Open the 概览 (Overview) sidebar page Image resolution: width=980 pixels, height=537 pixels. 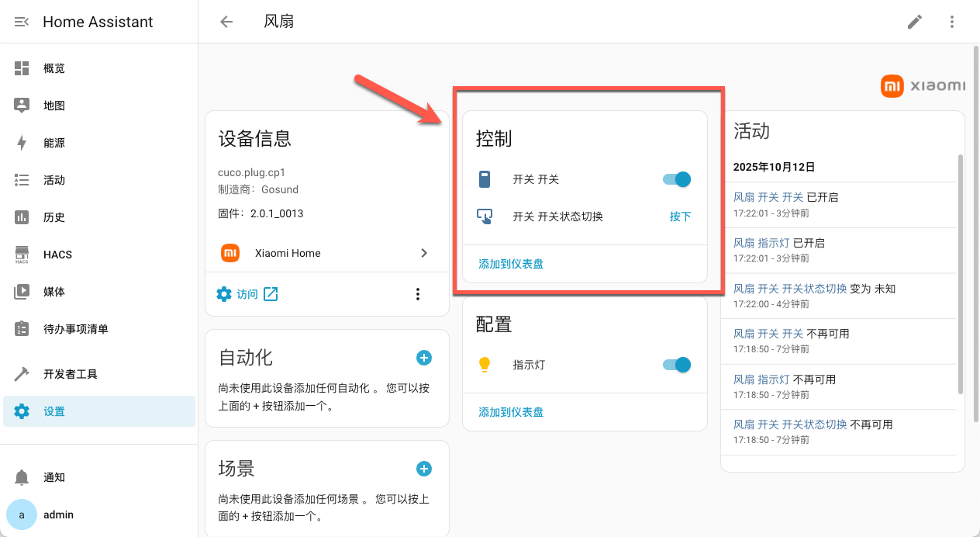pyautogui.click(x=54, y=68)
